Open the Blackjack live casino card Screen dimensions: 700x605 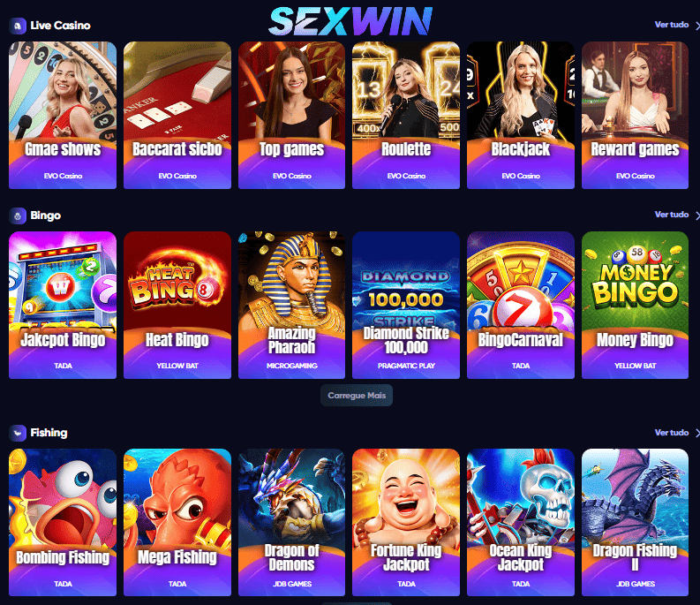click(x=521, y=116)
